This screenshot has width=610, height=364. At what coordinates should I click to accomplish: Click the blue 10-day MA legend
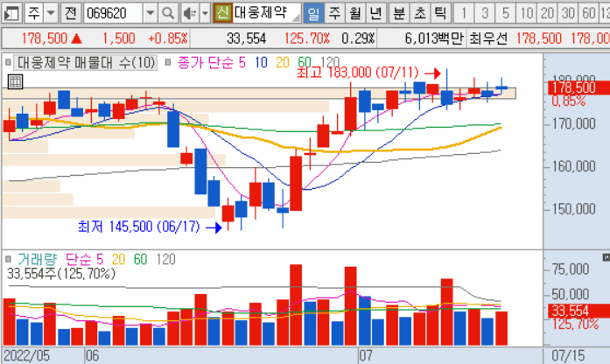click(x=261, y=62)
